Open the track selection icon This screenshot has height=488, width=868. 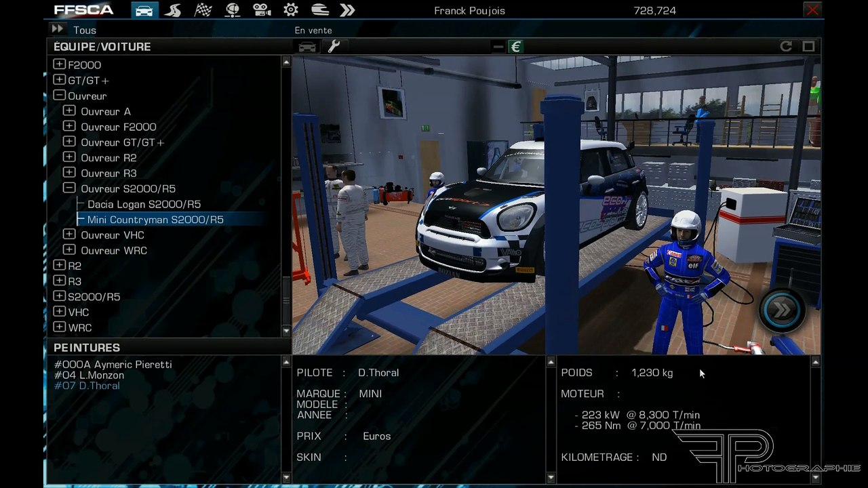(x=173, y=10)
